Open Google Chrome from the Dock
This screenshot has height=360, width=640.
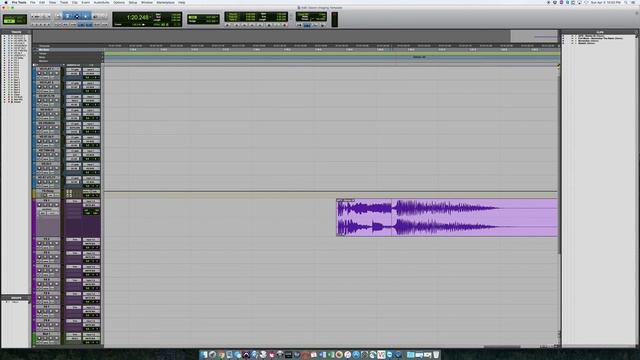click(221, 355)
